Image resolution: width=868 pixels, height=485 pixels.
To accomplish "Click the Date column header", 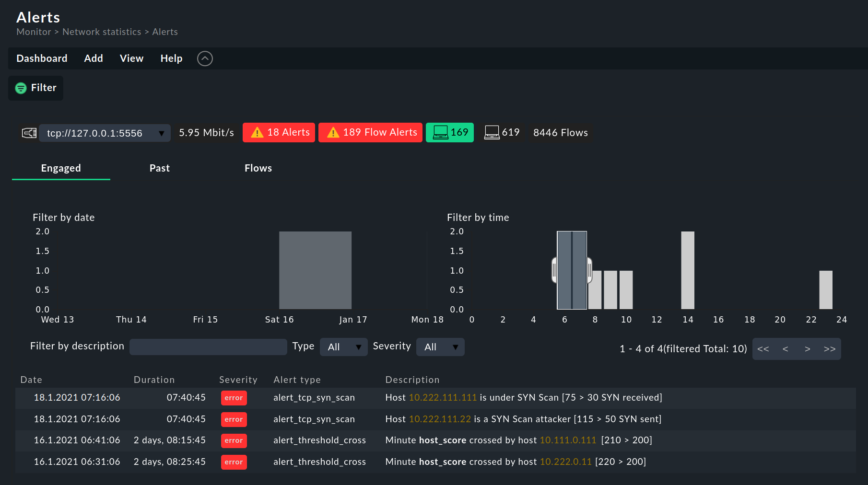I will pyautogui.click(x=31, y=380).
